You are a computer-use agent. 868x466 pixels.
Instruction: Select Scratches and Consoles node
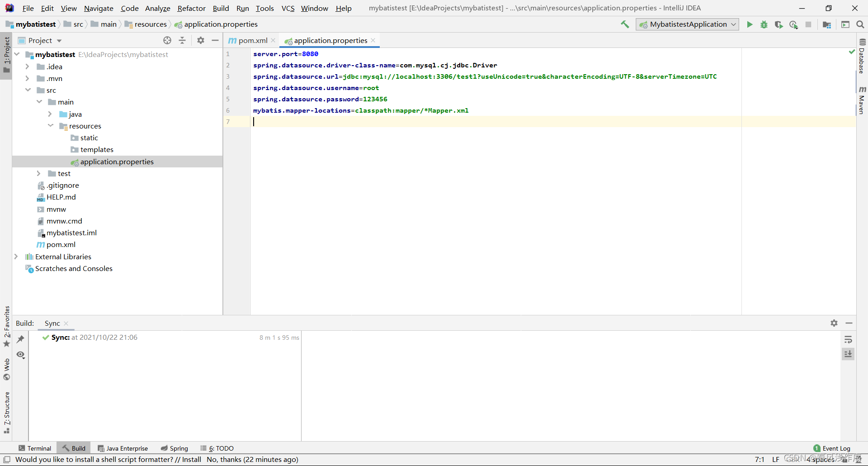[x=74, y=269]
